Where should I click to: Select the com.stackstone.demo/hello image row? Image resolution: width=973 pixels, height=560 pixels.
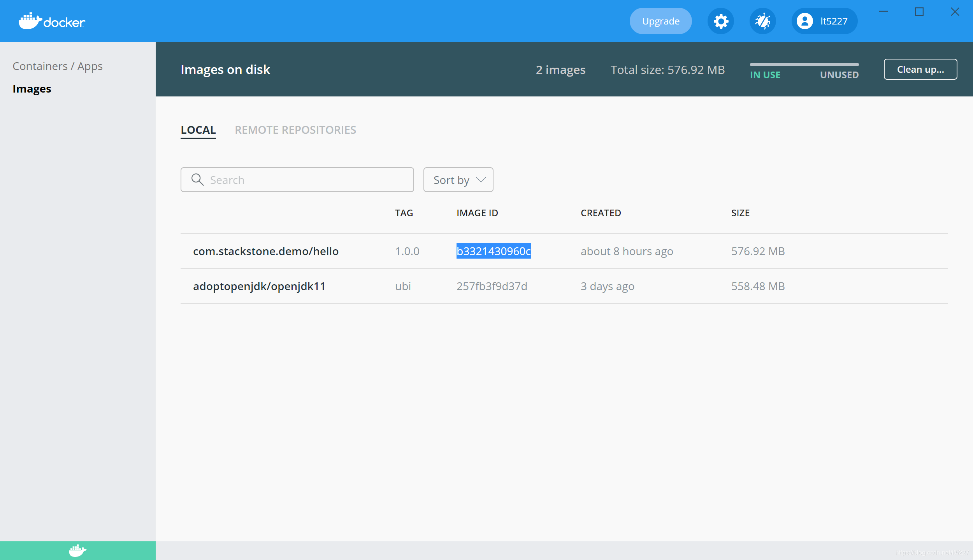click(564, 251)
